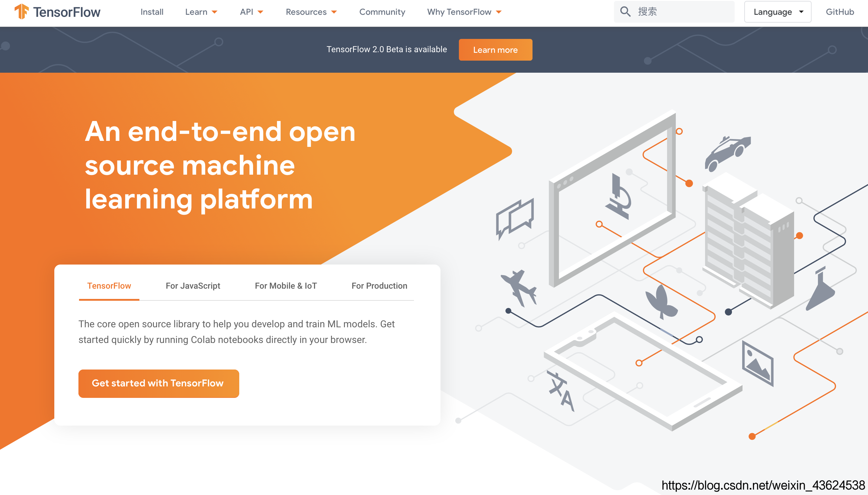868x495 pixels.
Task: Focus the search input field
Action: (682, 12)
